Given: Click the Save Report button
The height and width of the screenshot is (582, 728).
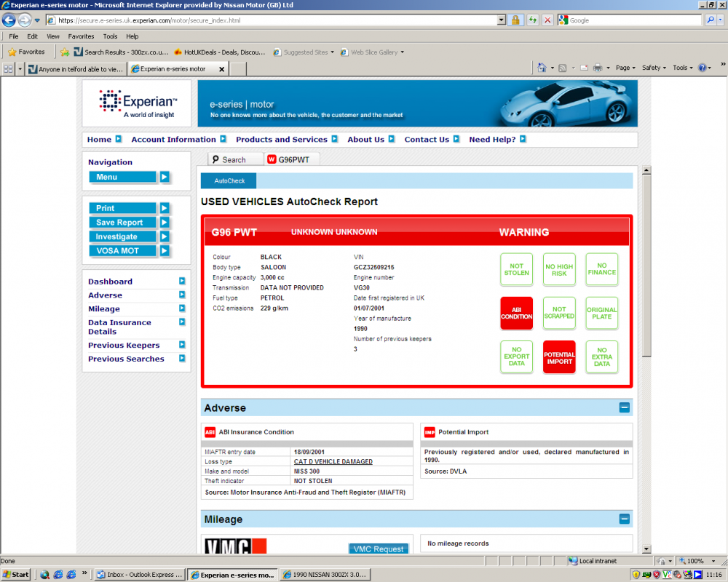Looking at the screenshot, I should pyautogui.click(x=127, y=223).
